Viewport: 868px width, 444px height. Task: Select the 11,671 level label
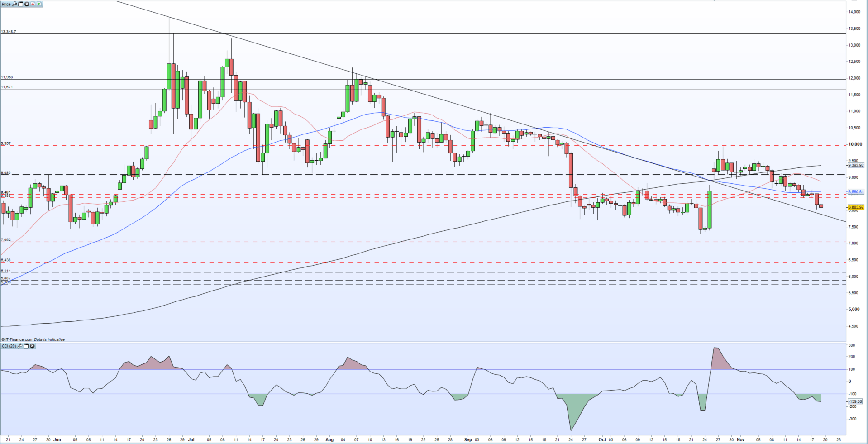coord(7,87)
